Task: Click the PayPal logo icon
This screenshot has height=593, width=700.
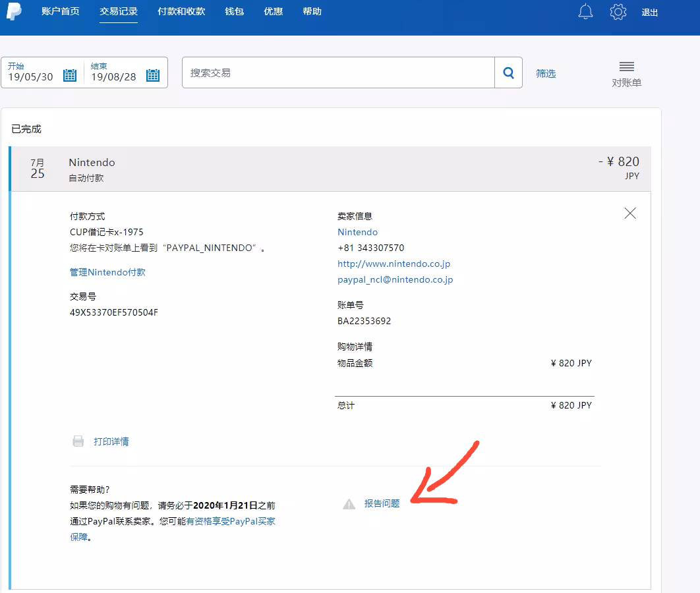Action: tap(14, 11)
